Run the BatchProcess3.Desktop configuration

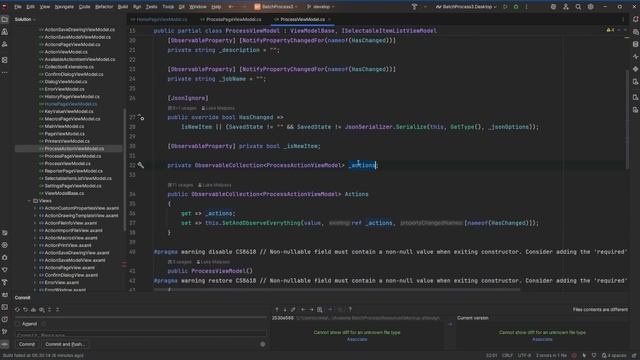[505, 7]
